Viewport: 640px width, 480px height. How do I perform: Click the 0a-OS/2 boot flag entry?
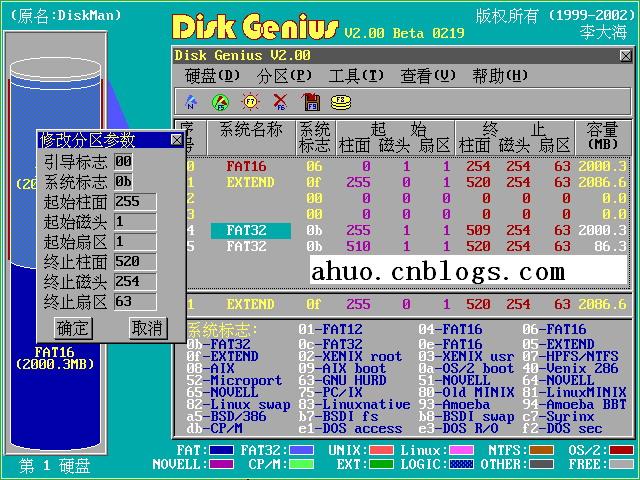pyautogui.click(x=466, y=369)
